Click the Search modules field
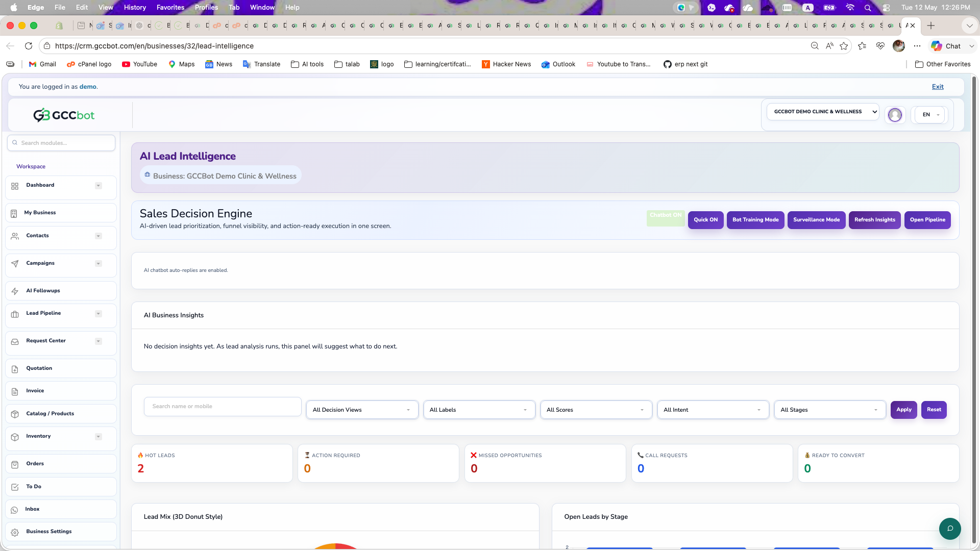The width and height of the screenshot is (980, 551). 61,143
